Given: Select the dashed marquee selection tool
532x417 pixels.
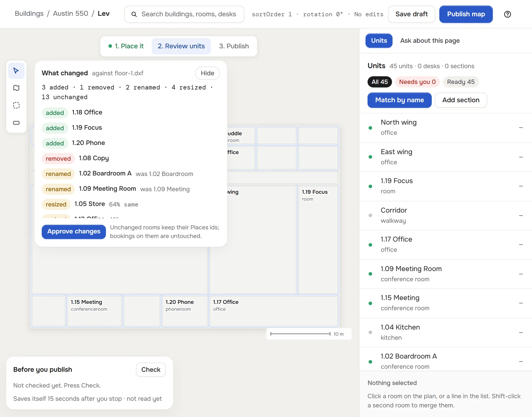Looking at the screenshot, I should pos(16,105).
